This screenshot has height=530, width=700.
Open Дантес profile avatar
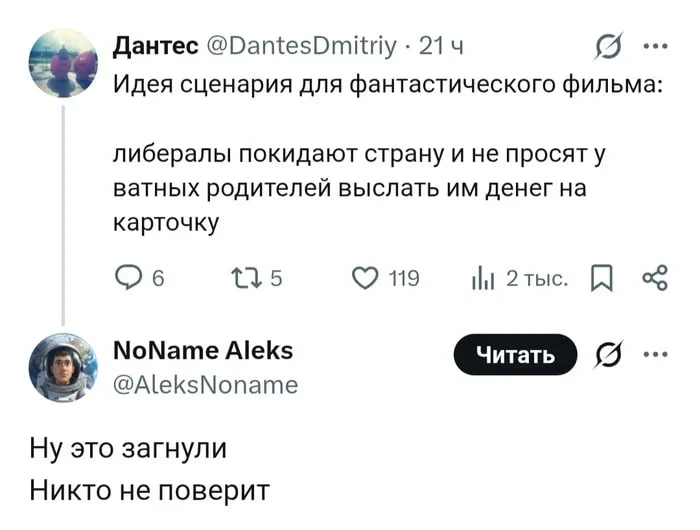pos(63,62)
